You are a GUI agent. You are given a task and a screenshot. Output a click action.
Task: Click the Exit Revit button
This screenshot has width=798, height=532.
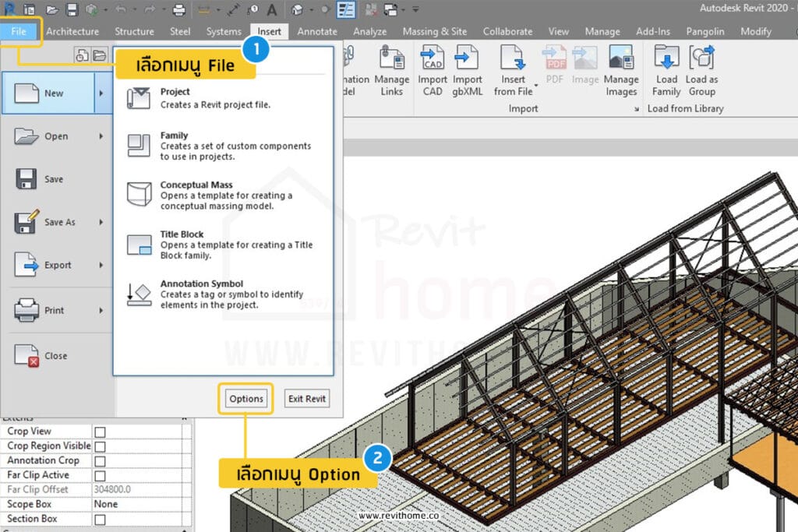click(x=306, y=398)
